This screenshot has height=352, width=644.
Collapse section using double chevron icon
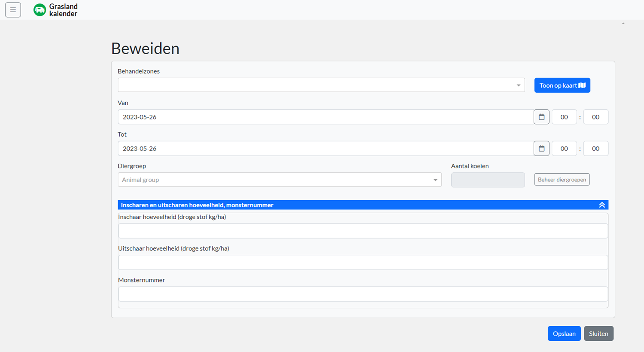601,205
